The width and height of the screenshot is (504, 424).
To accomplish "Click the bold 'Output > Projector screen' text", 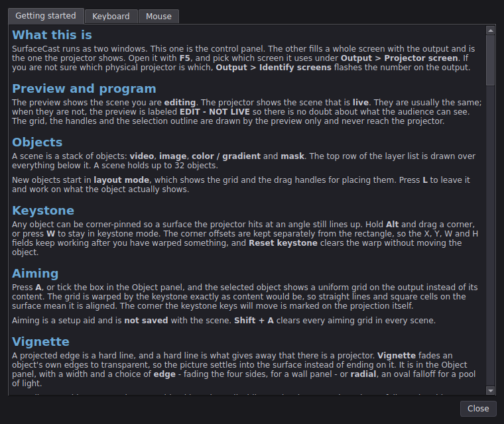I will pyautogui.click(x=399, y=58).
